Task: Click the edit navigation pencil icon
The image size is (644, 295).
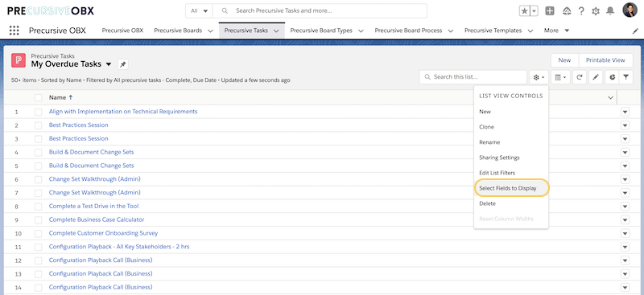Action: tap(635, 31)
